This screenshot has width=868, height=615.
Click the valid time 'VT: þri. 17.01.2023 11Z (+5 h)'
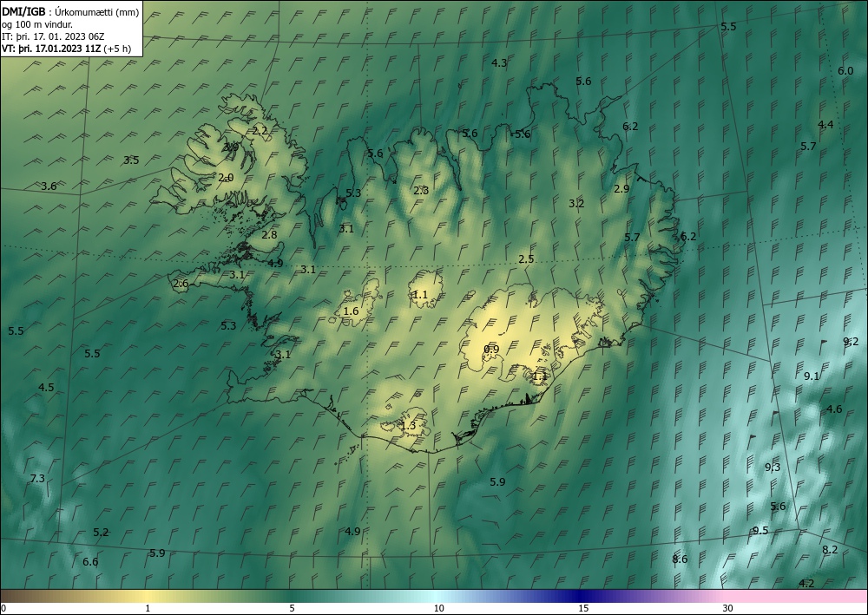point(67,48)
